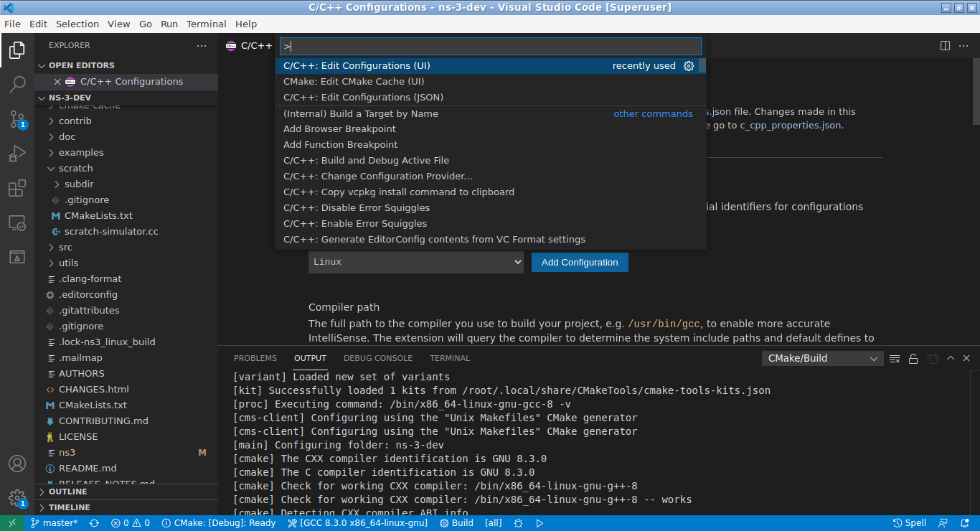980x531 pixels.
Task: Open editor more actions ellipsis
Action: click(x=965, y=45)
